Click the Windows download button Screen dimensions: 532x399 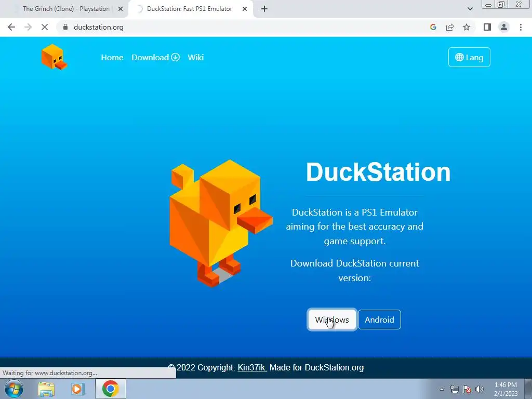[332, 320]
